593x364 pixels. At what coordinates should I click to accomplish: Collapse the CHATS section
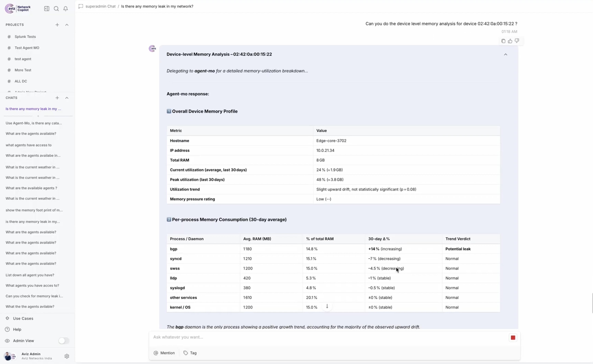pos(67,98)
